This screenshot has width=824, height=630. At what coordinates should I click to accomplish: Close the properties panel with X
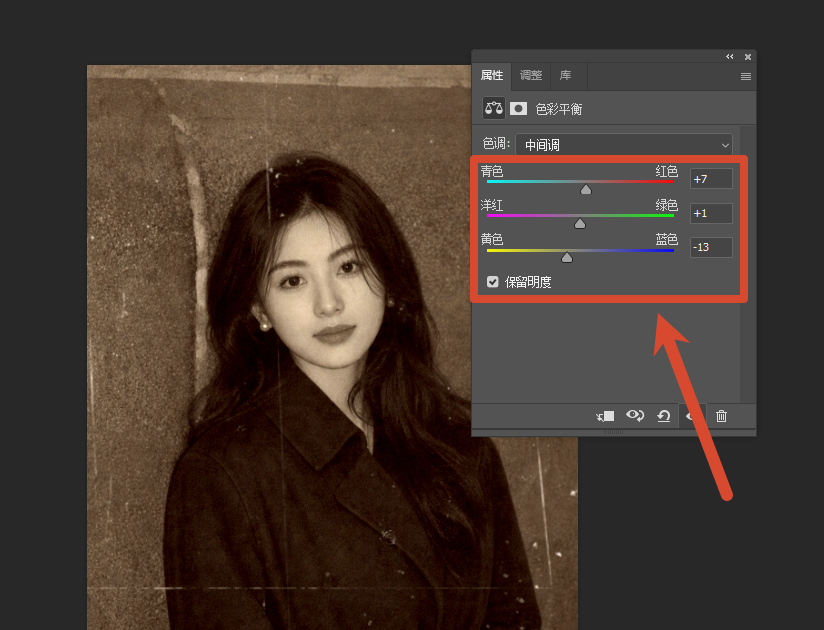[748, 57]
